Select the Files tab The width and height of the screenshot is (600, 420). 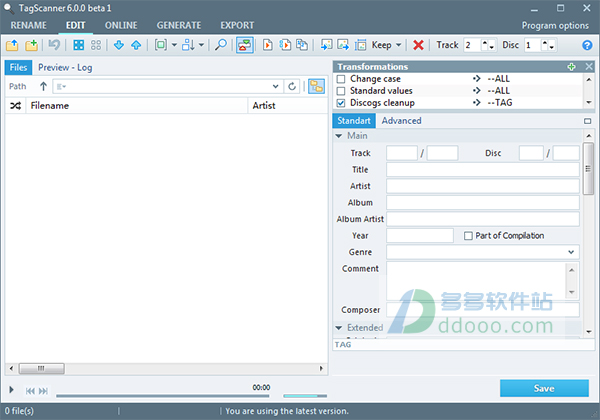tap(18, 68)
